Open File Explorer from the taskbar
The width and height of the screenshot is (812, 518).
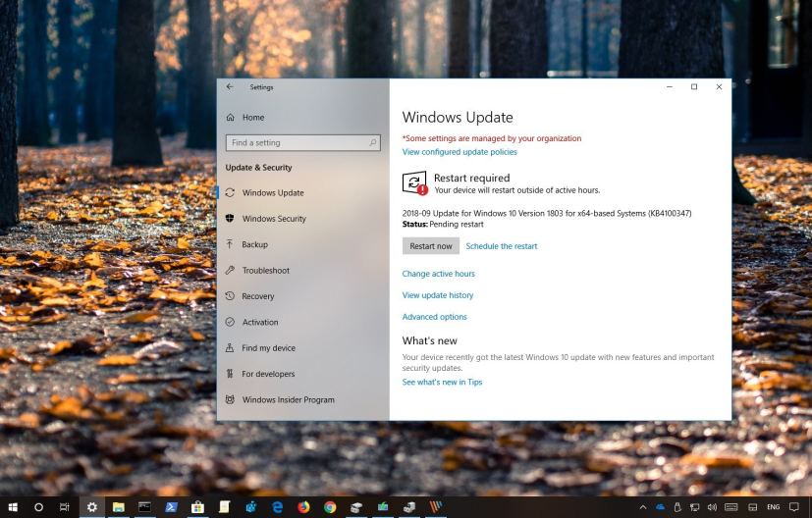point(119,507)
